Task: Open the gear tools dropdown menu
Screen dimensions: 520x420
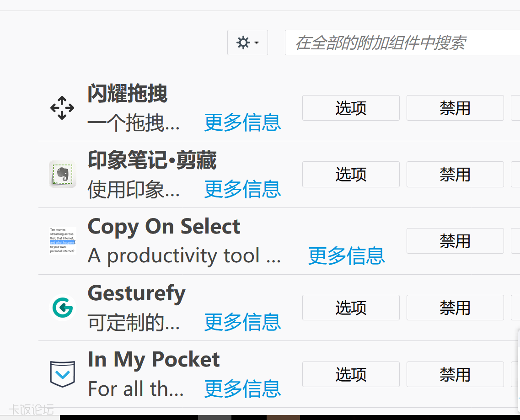Action: tap(247, 43)
